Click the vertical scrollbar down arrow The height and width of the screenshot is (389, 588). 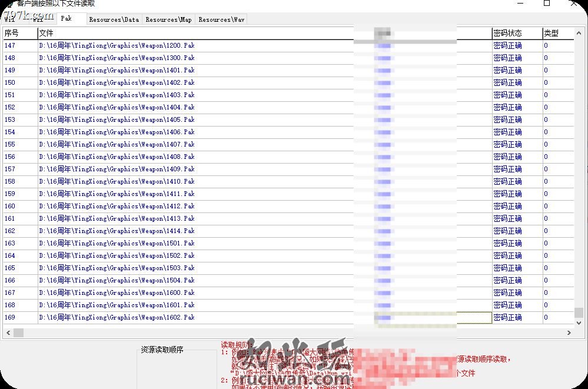pos(579,322)
